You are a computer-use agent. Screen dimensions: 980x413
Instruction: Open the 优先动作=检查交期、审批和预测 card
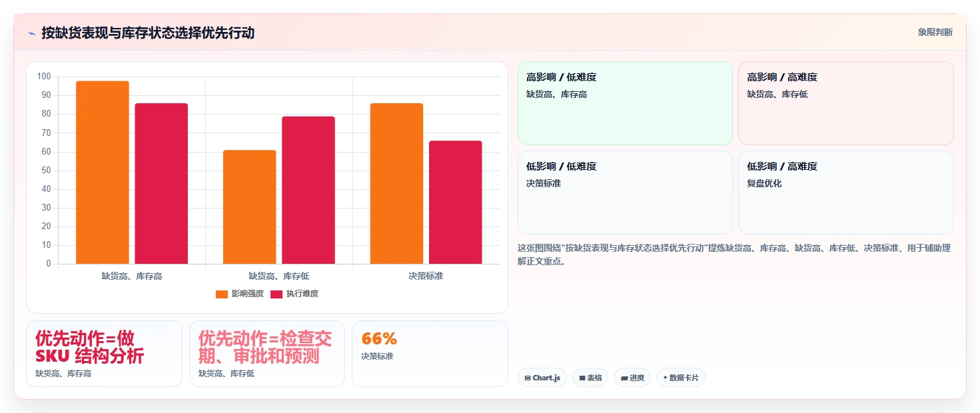[267, 354]
